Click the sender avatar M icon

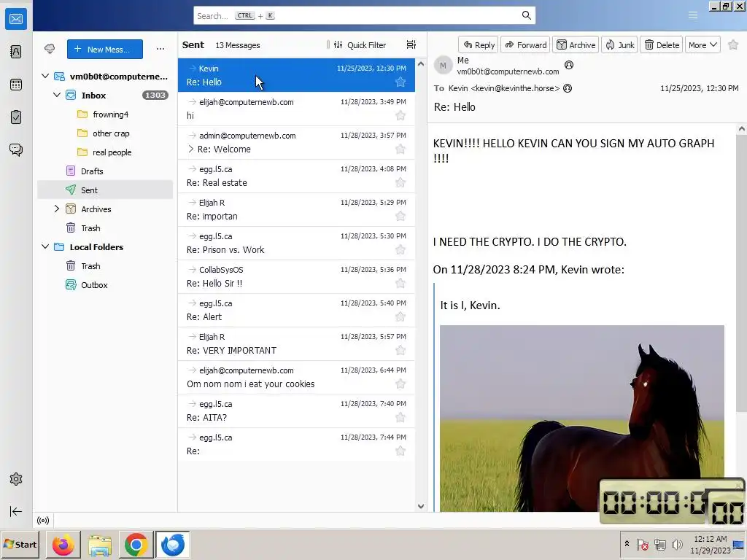point(443,66)
